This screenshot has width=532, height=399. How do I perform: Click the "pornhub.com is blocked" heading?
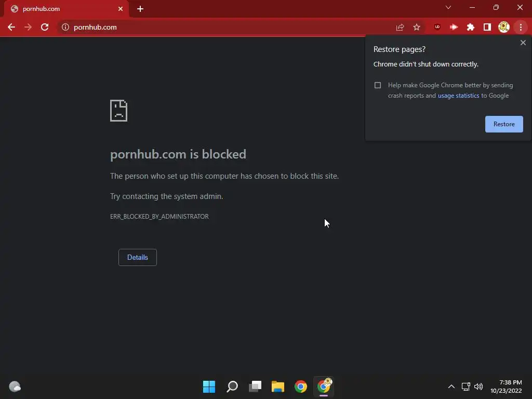pos(178,154)
